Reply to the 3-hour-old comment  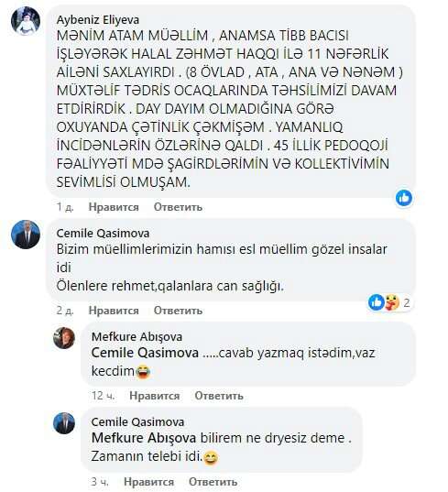coord(213,482)
